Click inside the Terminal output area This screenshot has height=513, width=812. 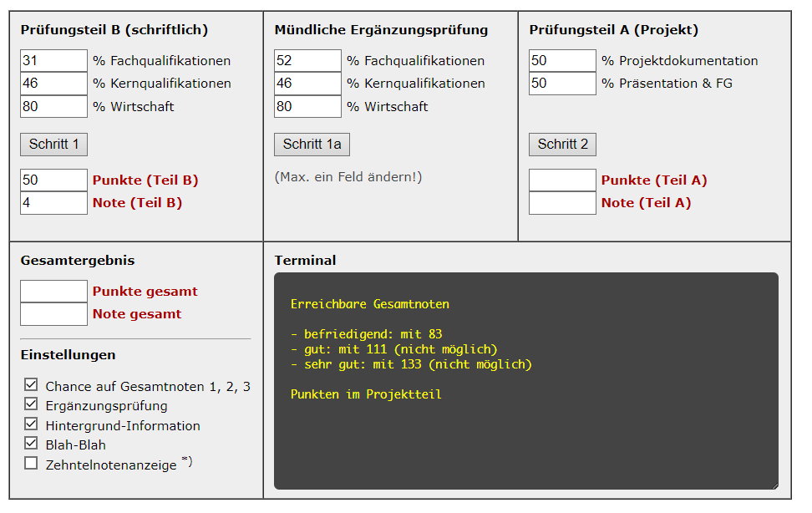point(526,381)
